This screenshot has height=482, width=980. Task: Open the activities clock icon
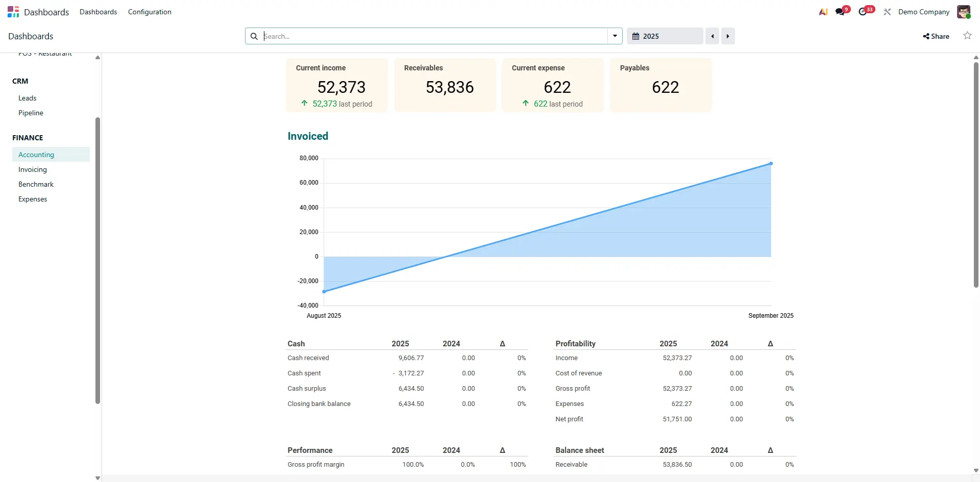click(x=863, y=12)
